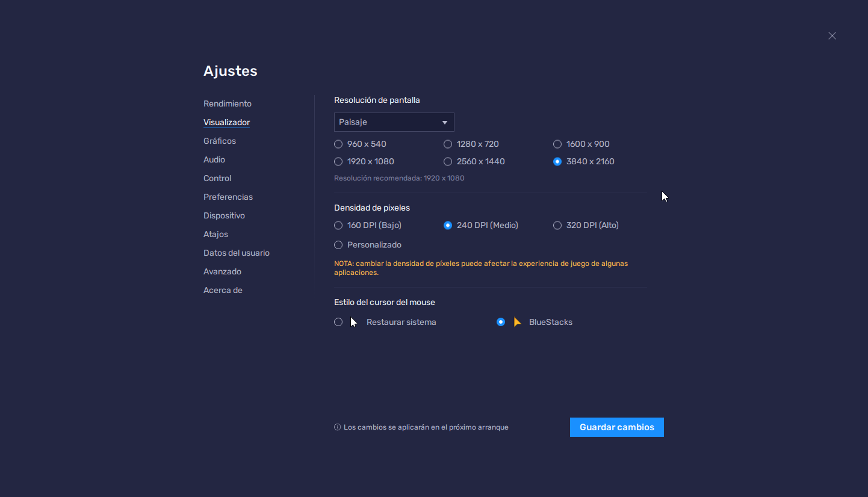Open Preferencias in the sidebar

click(x=228, y=197)
